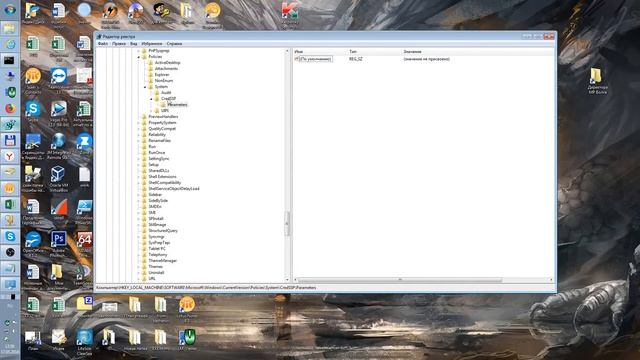
Task: Click the Registry Editor taskbar icon
Action: point(10,124)
